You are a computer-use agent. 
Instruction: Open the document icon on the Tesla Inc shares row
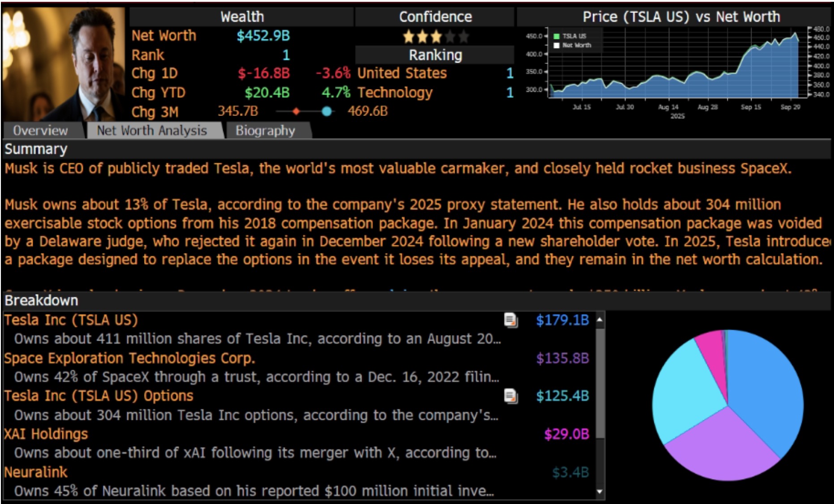point(511,320)
